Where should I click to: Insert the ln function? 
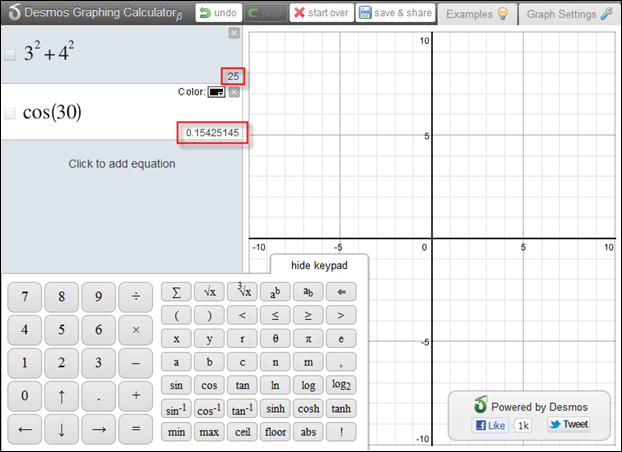click(275, 385)
